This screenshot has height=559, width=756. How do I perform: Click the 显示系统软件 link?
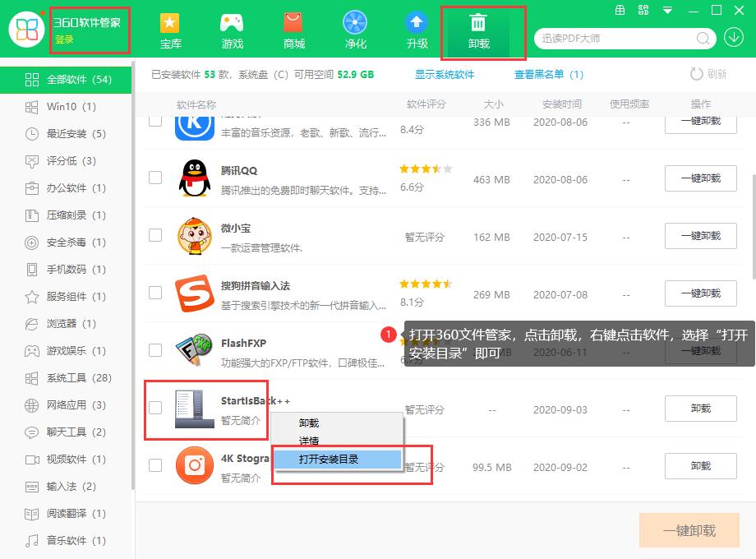coord(445,74)
